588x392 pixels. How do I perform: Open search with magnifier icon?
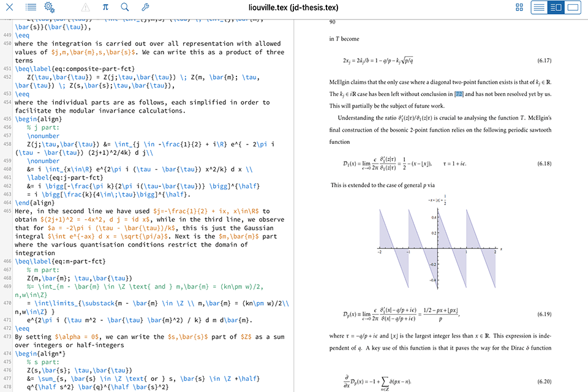pyautogui.click(x=125, y=7)
